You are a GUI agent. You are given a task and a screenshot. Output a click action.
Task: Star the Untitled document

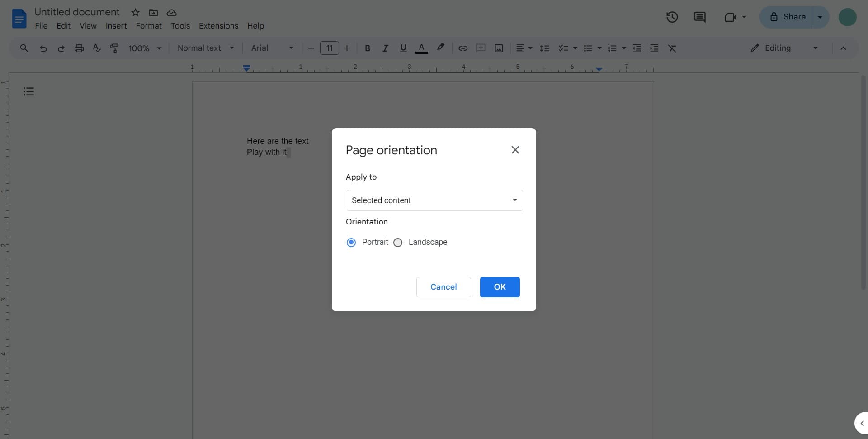135,13
